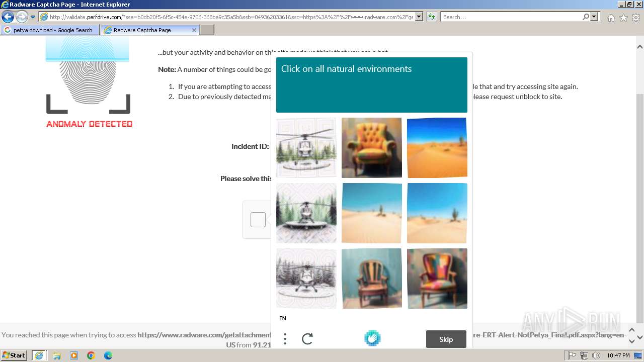644x362 pixels.
Task: Select the pale desert with single cactus image
Action: coord(372,213)
